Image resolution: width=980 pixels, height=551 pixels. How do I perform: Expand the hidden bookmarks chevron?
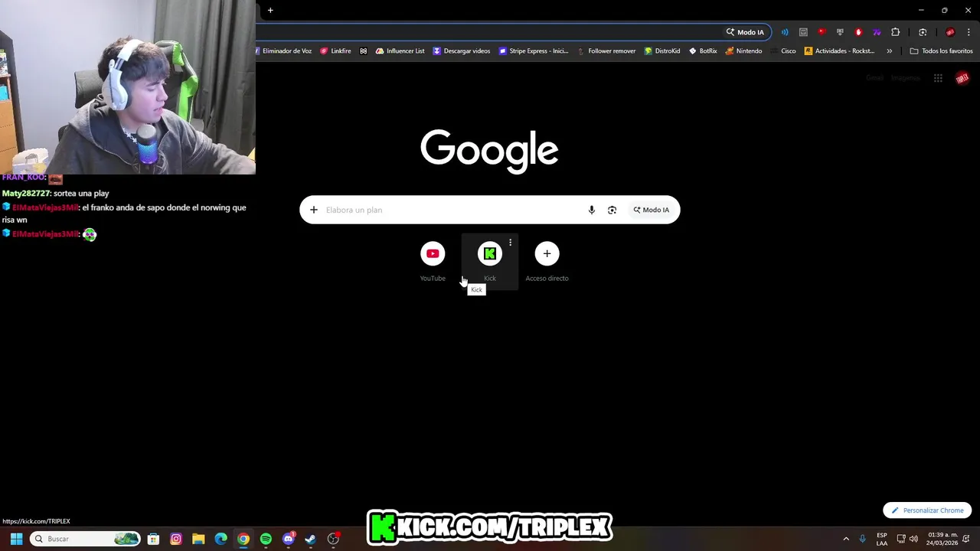tap(889, 51)
